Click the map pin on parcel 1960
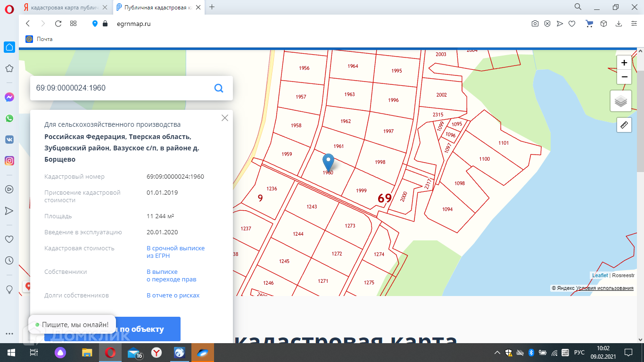The image size is (644, 362). click(x=328, y=162)
